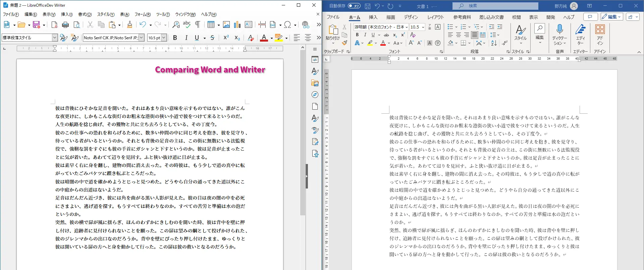This screenshot has height=270, width=644.
Task: Open Word font size 10.5 dropdown
Action: point(423,27)
